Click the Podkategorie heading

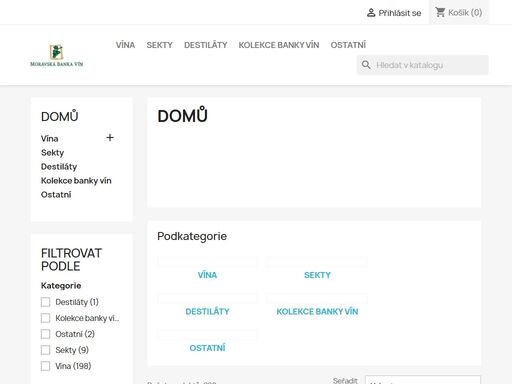tap(192, 236)
